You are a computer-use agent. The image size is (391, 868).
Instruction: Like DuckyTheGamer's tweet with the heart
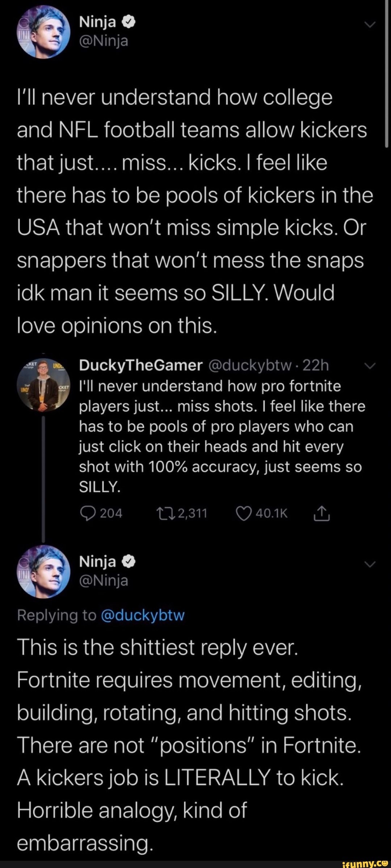coord(243,513)
